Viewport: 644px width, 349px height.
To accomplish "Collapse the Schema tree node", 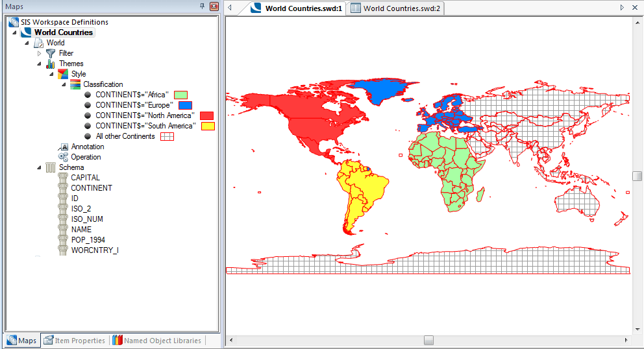I will tap(39, 167).
